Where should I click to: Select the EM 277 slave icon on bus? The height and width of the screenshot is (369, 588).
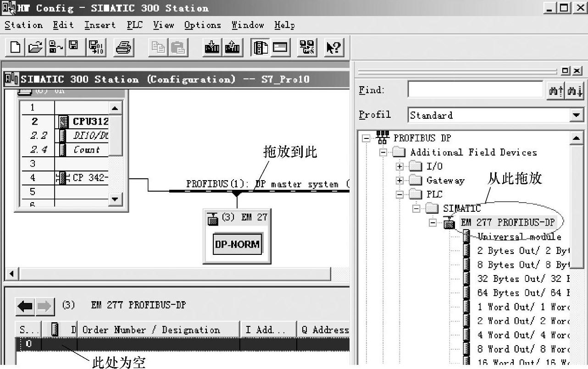coord(213,219)
